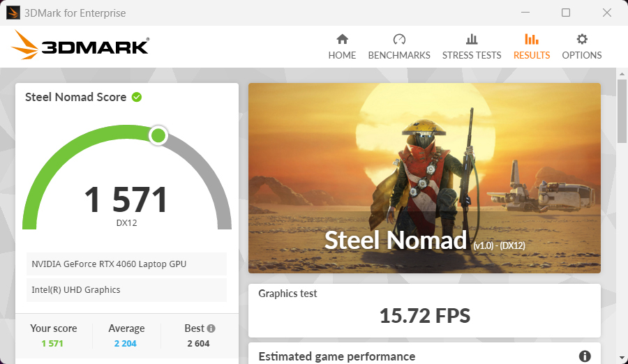The width and height of the screenshot is (628, 364).
Task: Click the vertical scrollbar thumb
Action: [x=622, y=111]
